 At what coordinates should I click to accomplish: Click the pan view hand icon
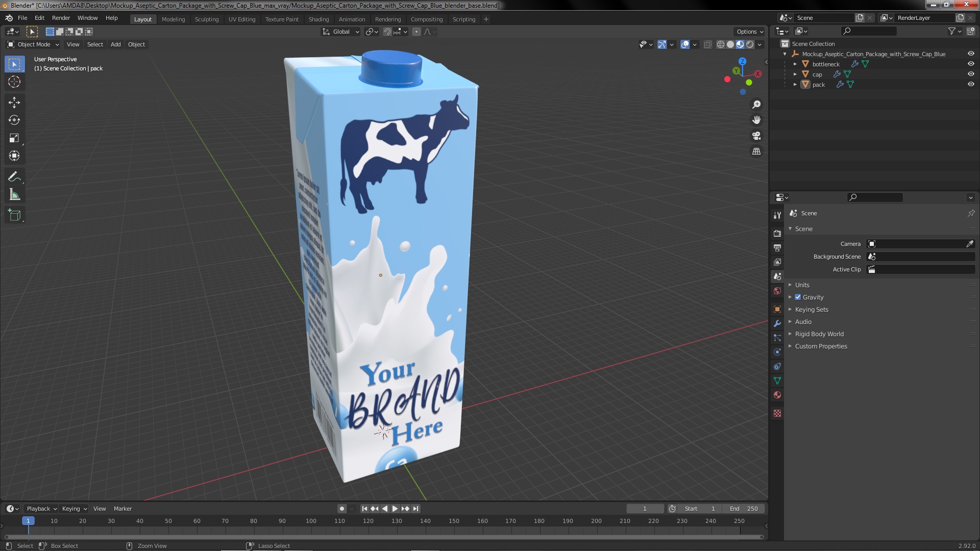pyautogui.click(x=756, y=120)
